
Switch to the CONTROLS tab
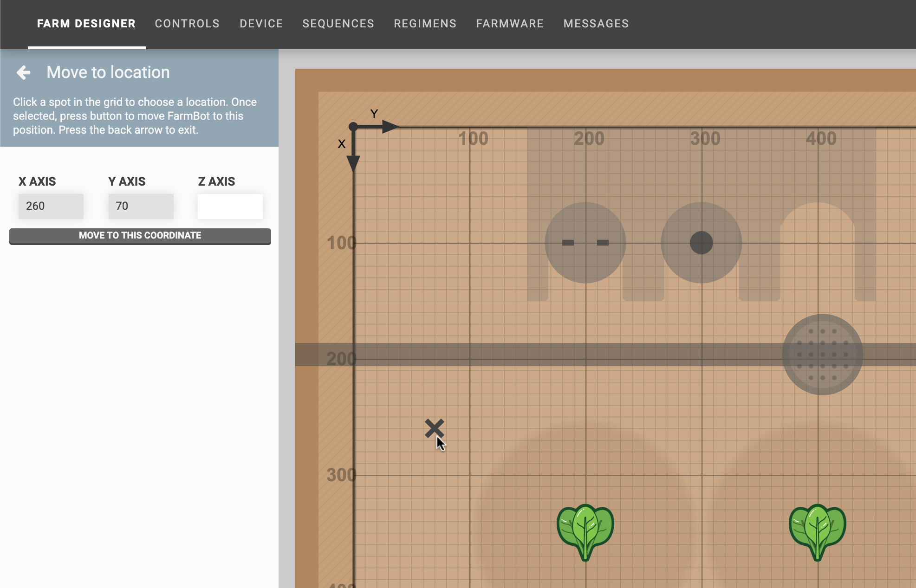click(x=187, y=24)
